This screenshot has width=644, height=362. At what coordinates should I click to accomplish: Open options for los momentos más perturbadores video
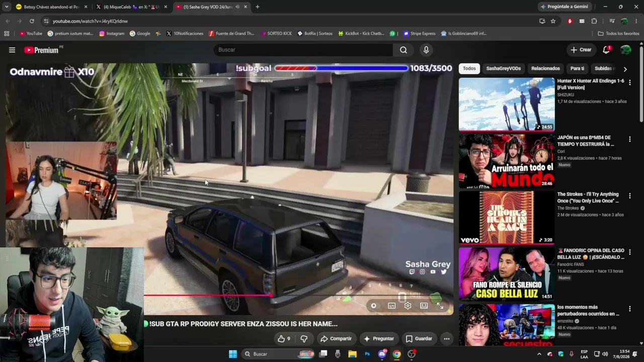point(629,309)
